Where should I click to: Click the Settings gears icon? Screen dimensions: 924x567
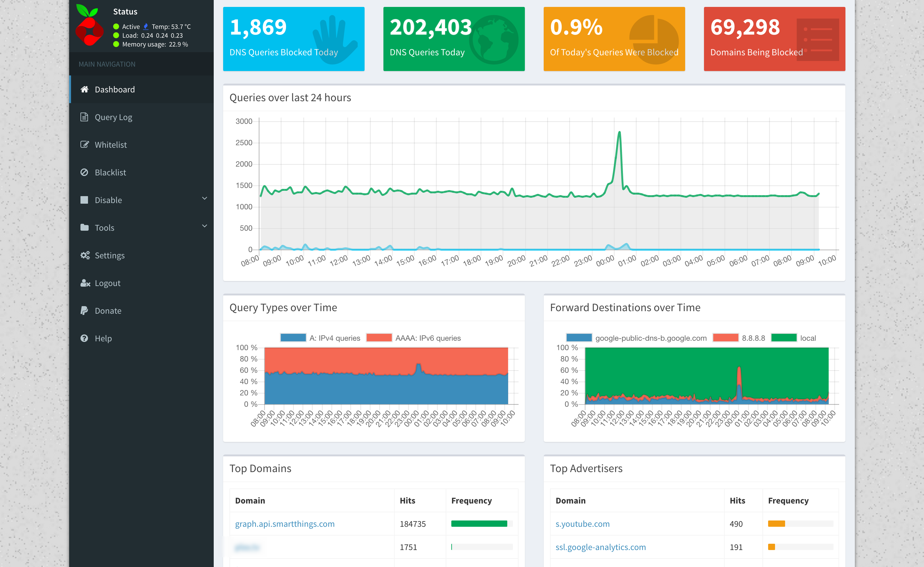(85, 255)
